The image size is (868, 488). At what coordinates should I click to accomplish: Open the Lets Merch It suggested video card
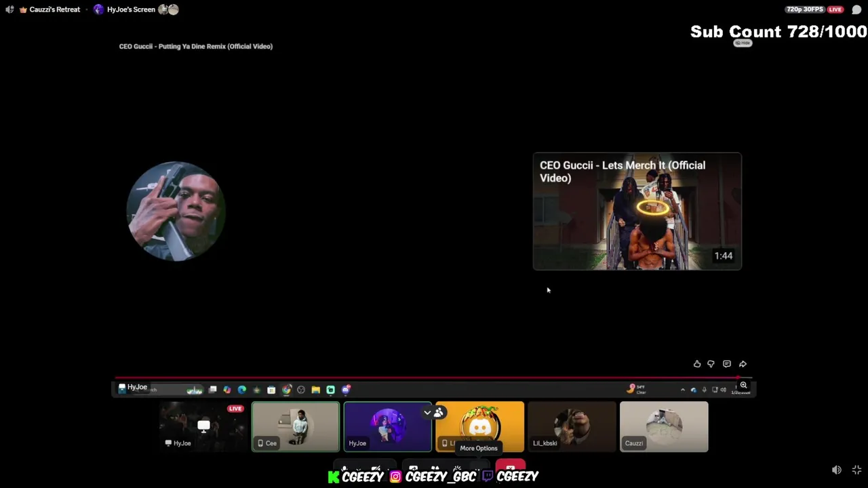(x=637, y=211)
